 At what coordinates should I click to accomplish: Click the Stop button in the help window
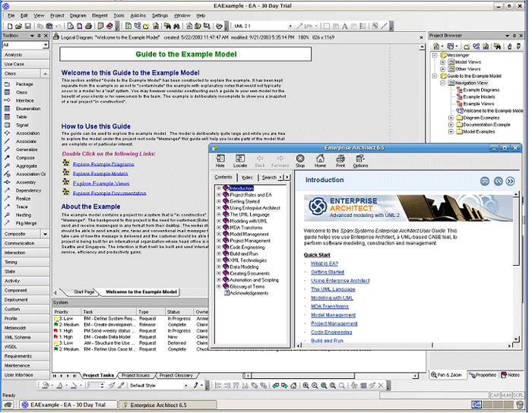pyautogui.click(x=300, y=161)
